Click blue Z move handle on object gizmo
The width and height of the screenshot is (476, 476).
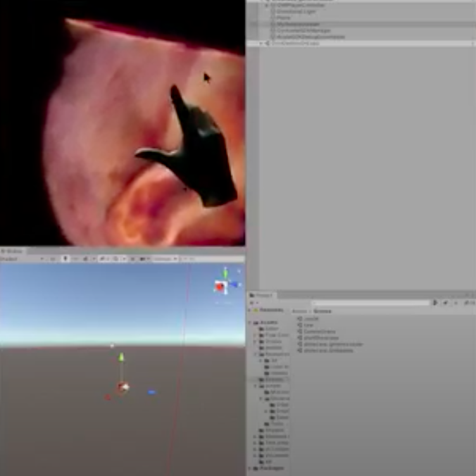(151, 392)
